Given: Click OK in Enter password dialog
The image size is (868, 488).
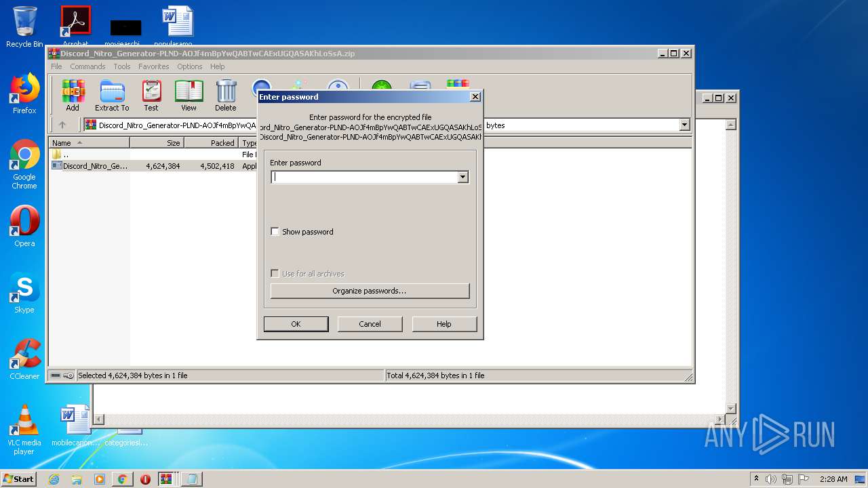Looking at the screenshot, I should 296,324.
